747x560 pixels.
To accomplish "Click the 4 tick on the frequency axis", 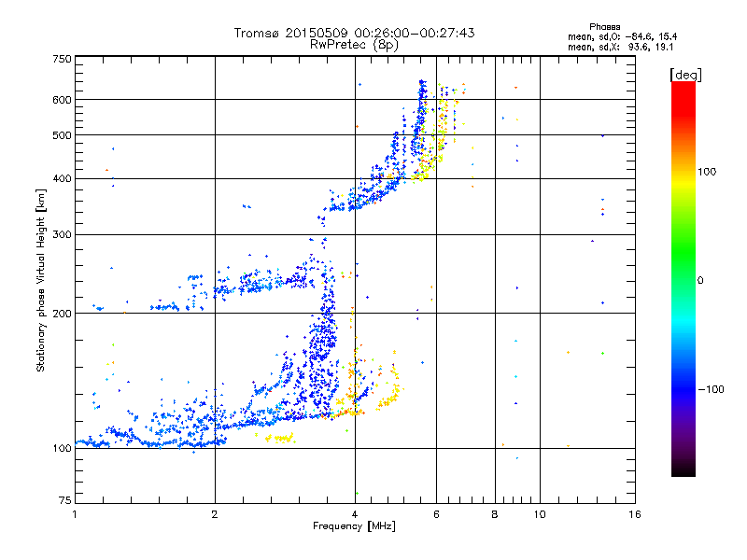I will pyautogui.click(x=355, y=515).
